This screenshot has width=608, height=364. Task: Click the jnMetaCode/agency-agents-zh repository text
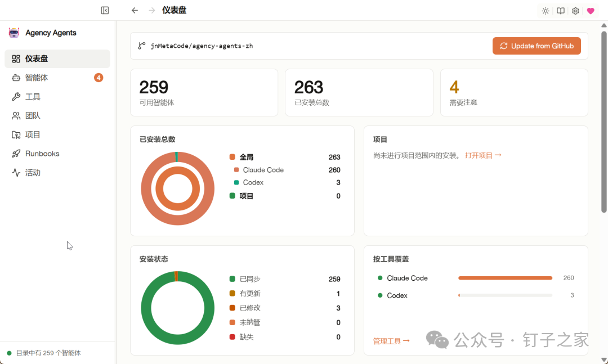pyautogui.click(x=202, y=46)
